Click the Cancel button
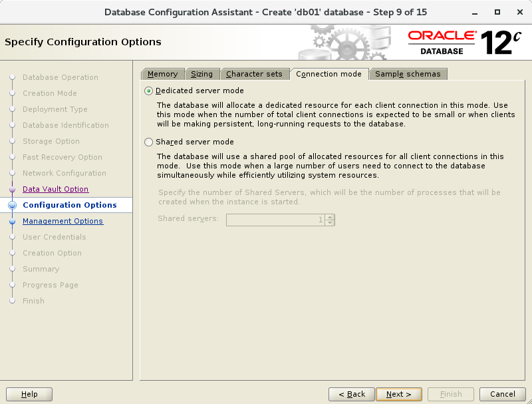The height and width of the screenshot is (404, 532). [x=503, y=394]
